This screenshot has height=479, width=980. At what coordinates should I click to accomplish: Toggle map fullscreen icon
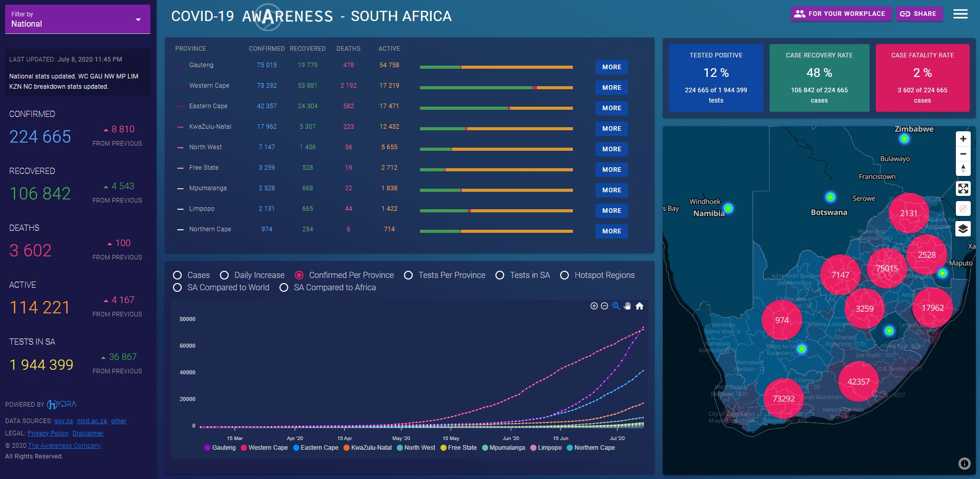[x=963, y=189]
